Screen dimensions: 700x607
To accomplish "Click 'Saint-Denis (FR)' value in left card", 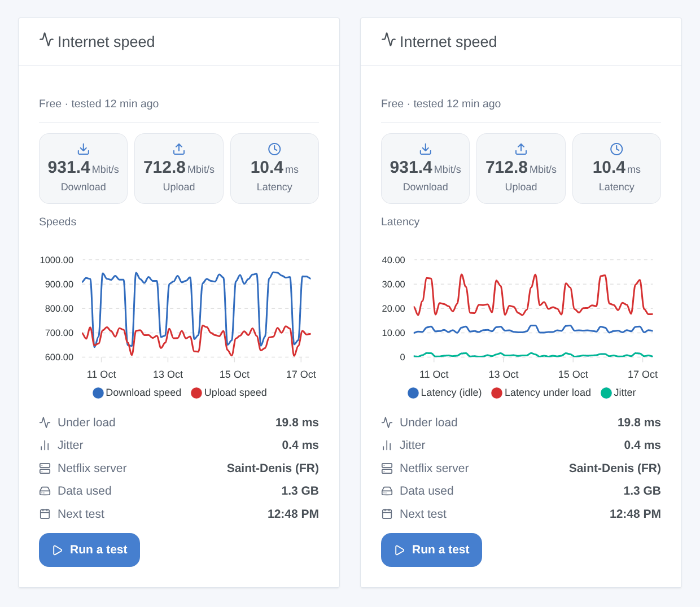I will pos(273,468).
